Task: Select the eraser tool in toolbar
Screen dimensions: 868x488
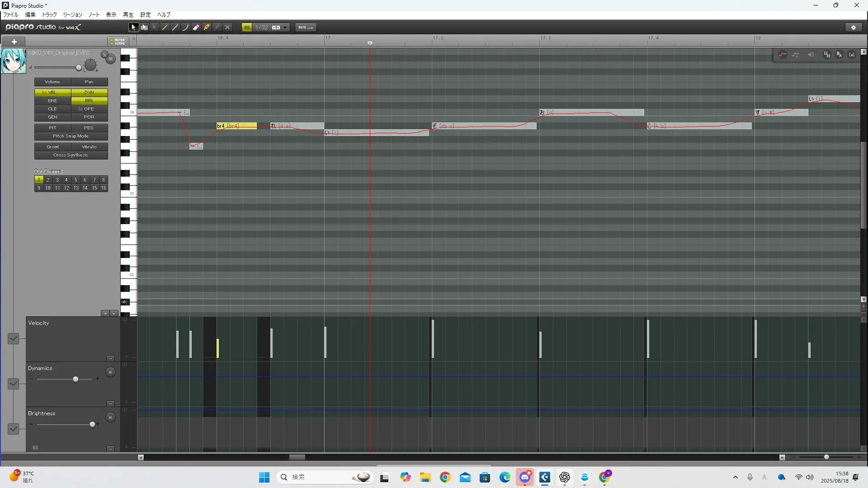Action: point(196,28)
